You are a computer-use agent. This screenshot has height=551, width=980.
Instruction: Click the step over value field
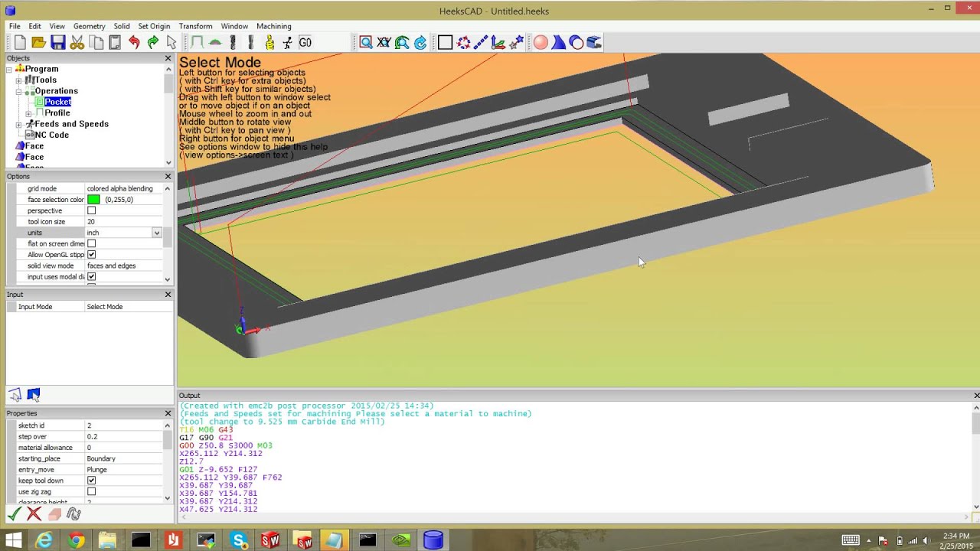(123, 436)
